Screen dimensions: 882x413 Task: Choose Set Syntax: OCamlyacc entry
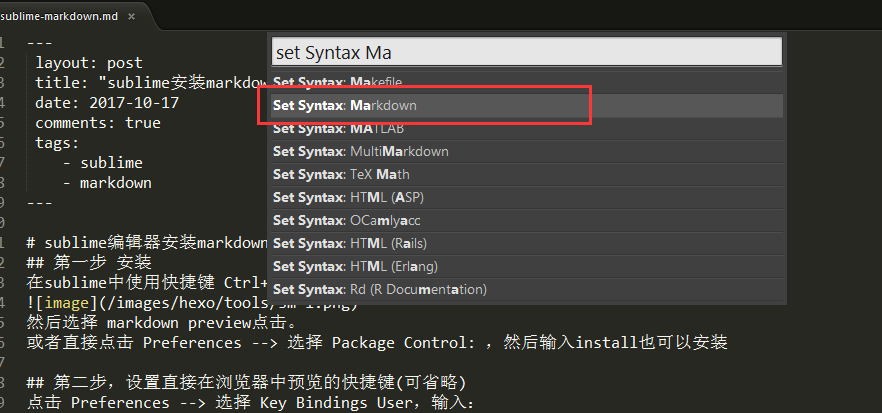click(527, 221)
